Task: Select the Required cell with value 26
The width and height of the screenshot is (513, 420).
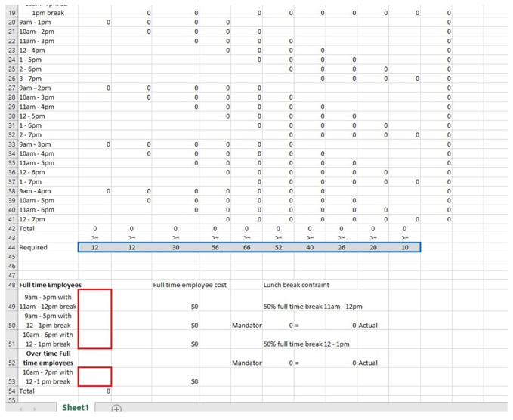Action: 341,247
